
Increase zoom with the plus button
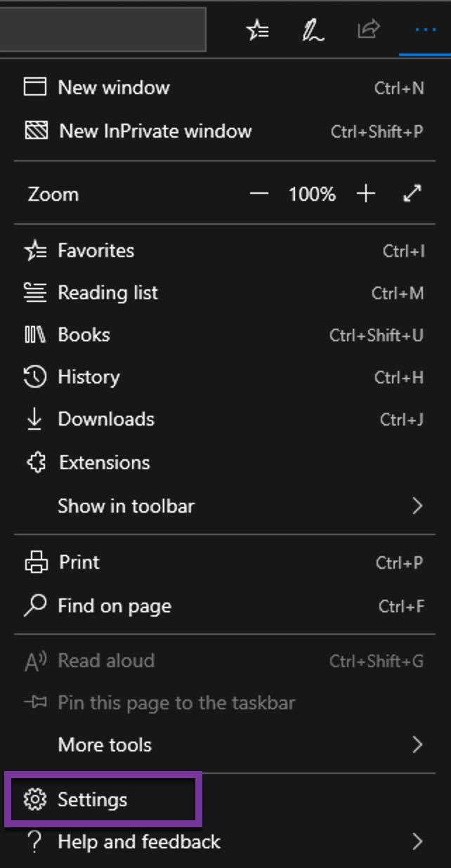366,195
